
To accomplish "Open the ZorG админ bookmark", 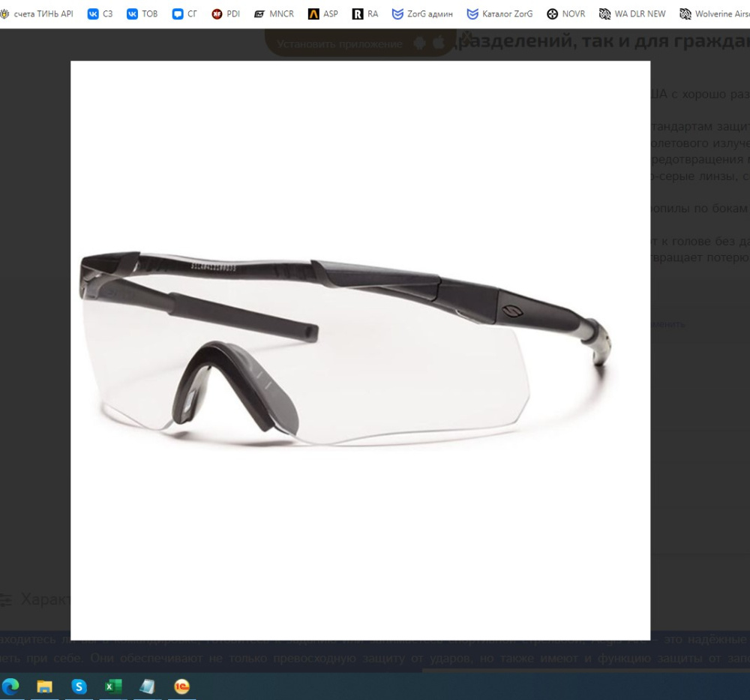I will [x=422, y=14].
